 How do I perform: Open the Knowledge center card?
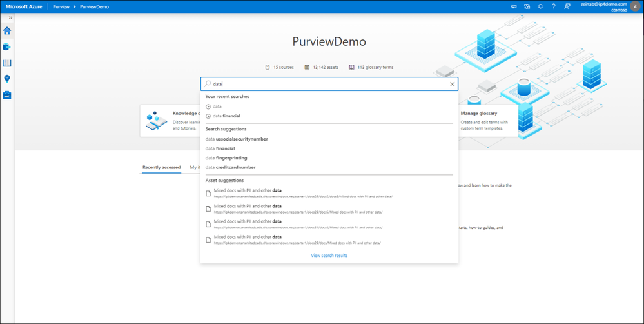[x=170, y=121]
